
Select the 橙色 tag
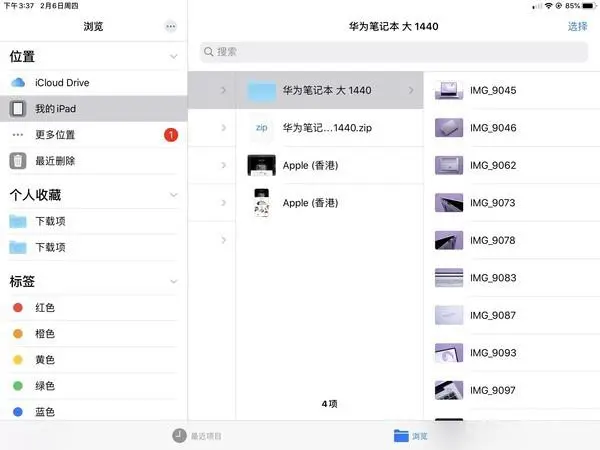[x=94, y=334]
